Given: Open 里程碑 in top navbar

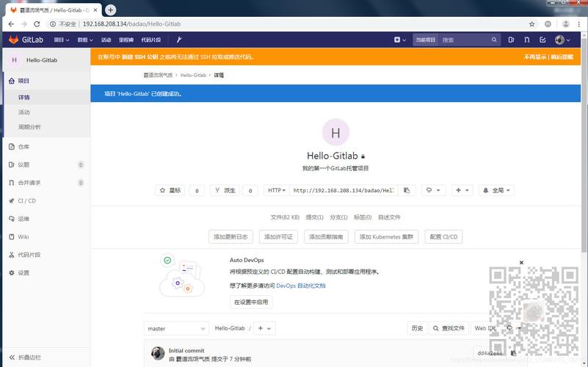Looking at the screenshot, I should coord(126,40).
